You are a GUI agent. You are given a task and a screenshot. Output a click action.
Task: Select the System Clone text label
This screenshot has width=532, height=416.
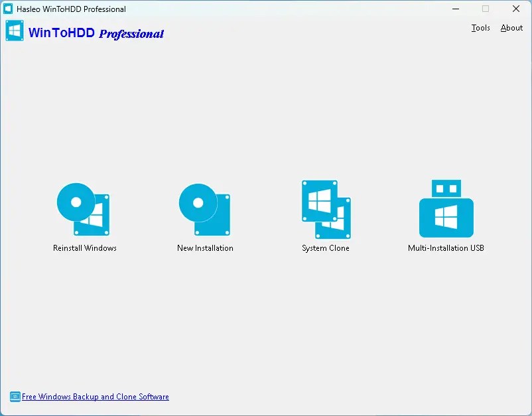point(326,248)
